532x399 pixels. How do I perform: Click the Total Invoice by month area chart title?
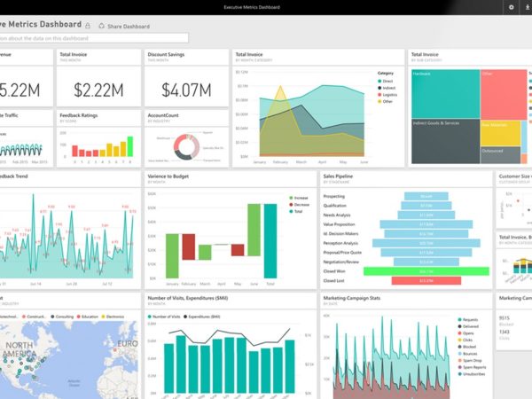(249, 54)
